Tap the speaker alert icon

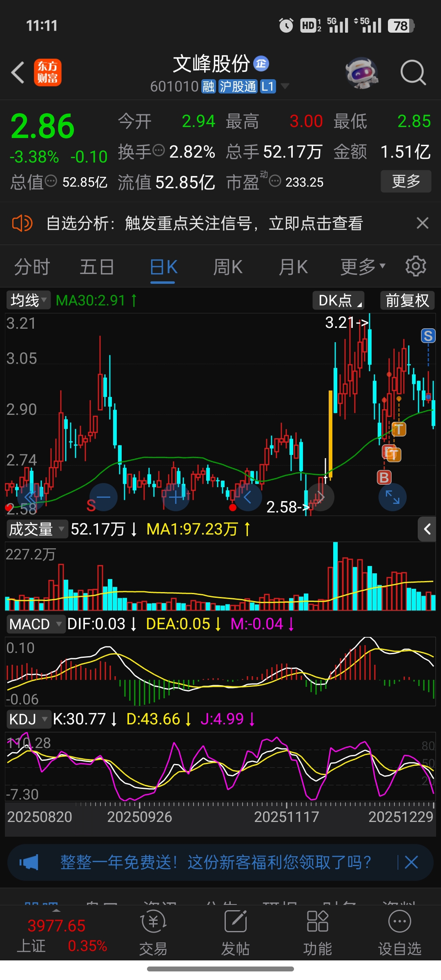coord(22,223)
